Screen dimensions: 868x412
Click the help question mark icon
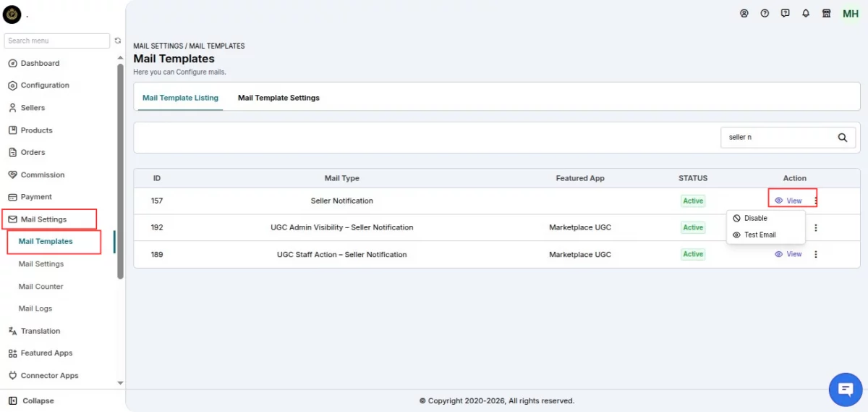[x=765, y=13]
